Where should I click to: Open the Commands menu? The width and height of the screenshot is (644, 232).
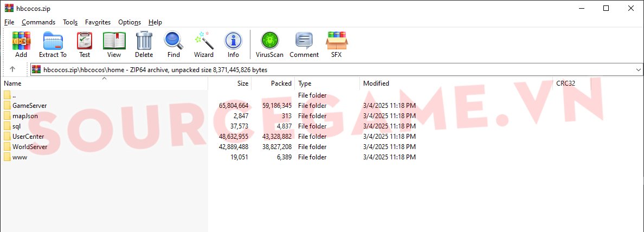[x=38, y=22]
